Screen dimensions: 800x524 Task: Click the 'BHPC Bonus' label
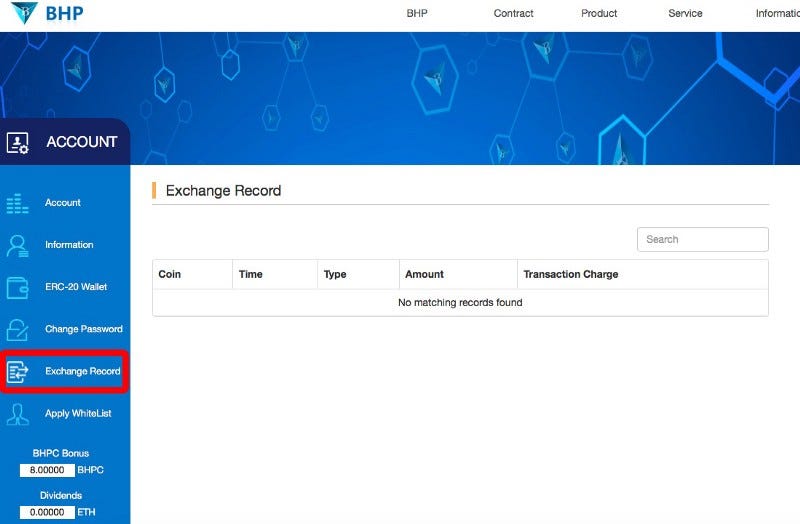(x=61, y=453)
